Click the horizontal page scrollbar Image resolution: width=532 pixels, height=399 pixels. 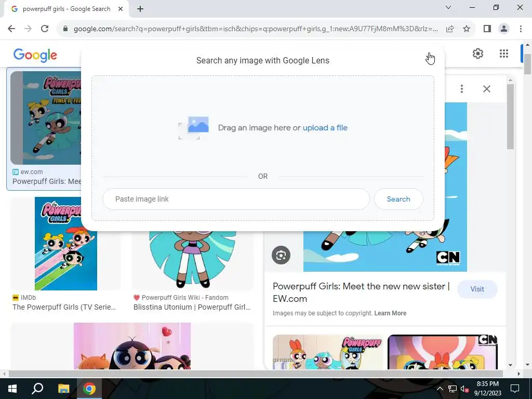pyautogui.click(x=256, y=374)
